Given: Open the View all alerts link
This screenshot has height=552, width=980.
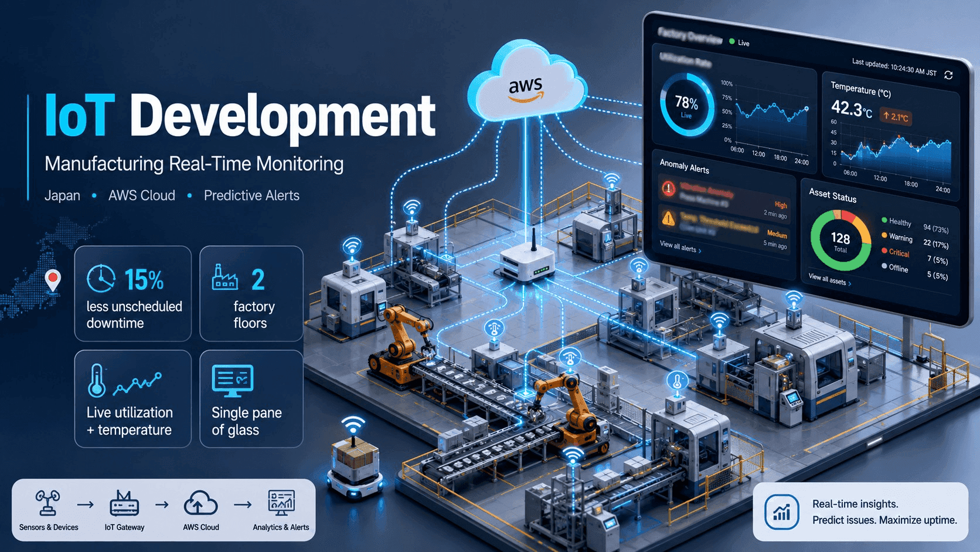Looking at the screenshot, I should click(680, 246).
